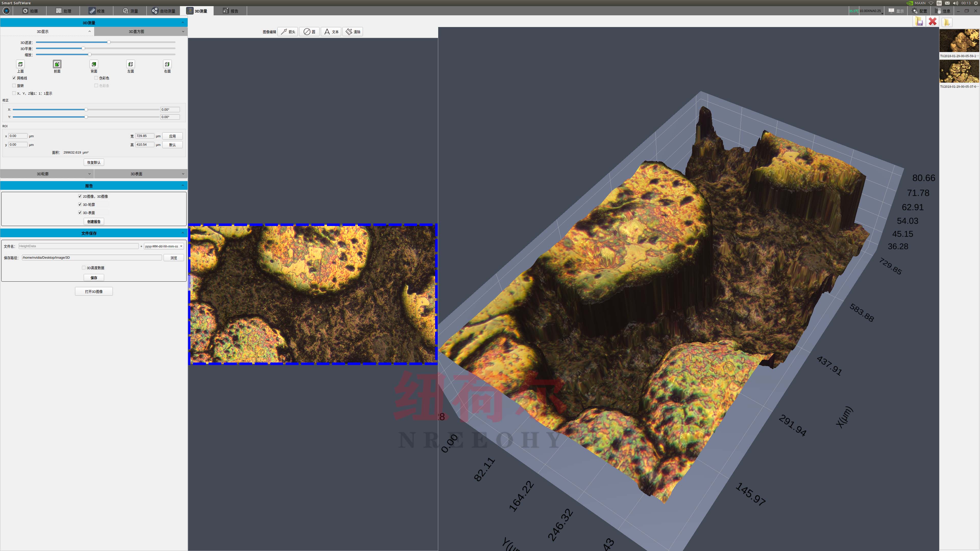Click the 默认 default ROI button
Screen dimensions: 980x551
pyautogui.click(x=172, y=145)
